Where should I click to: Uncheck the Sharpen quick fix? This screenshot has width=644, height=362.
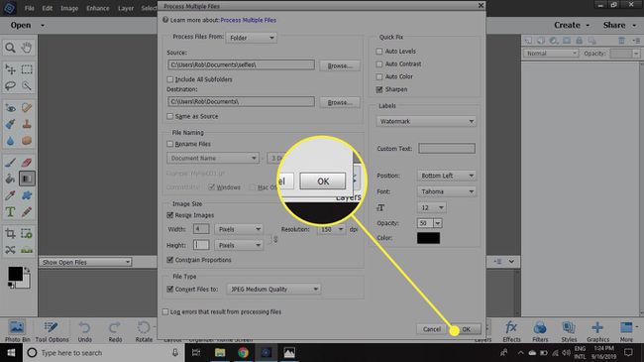(x=379, y=89)
